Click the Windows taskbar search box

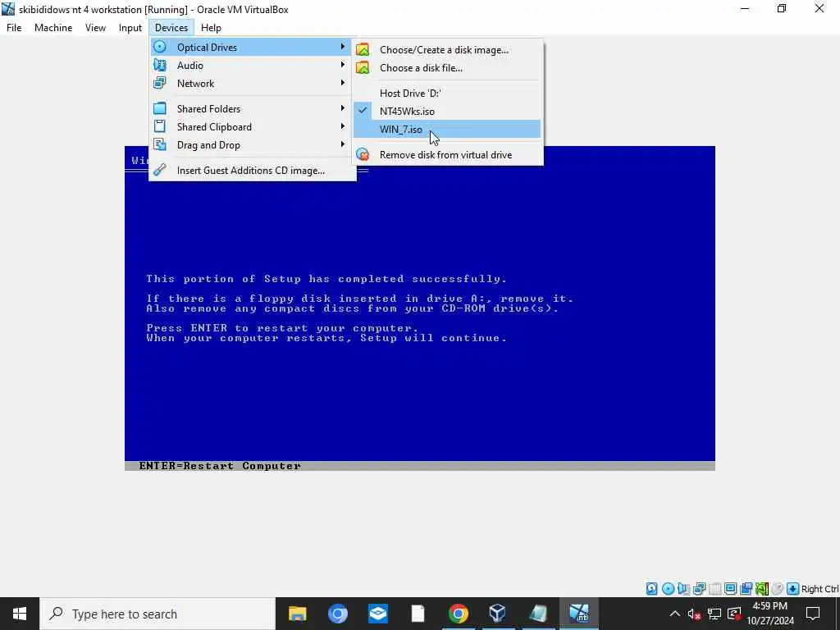(157, 614)
